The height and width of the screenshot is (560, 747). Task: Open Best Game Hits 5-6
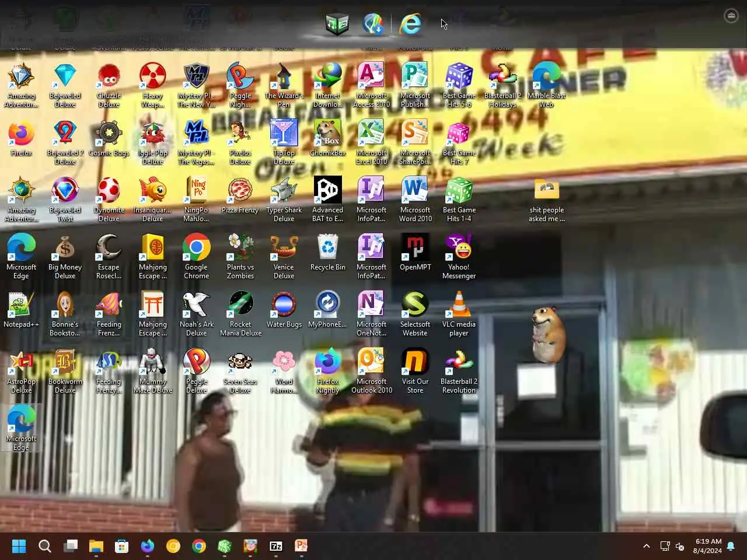tap(459, 86)
